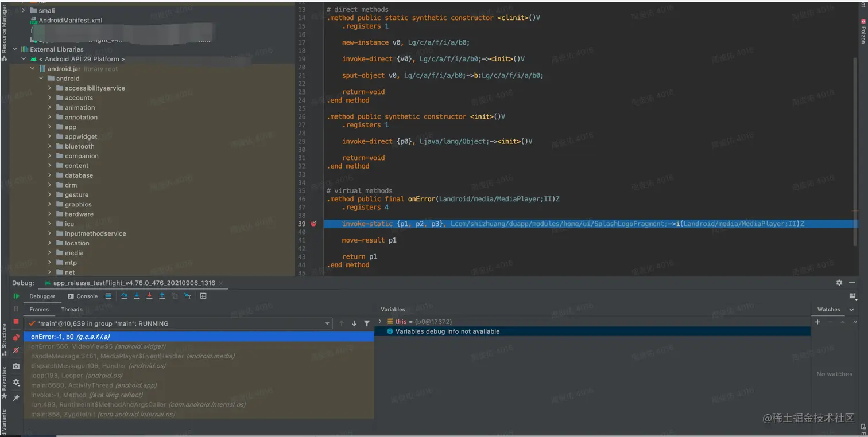The height and width of the screenshot is (437, 868).
Task: Expand the accessibilityservice folder
Action: tap(50, 88)
